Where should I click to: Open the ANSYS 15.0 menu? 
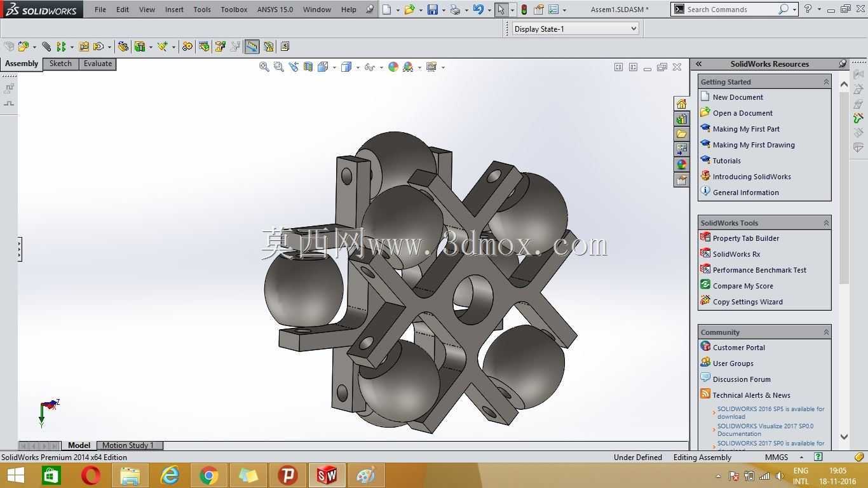tap(275, 10)
